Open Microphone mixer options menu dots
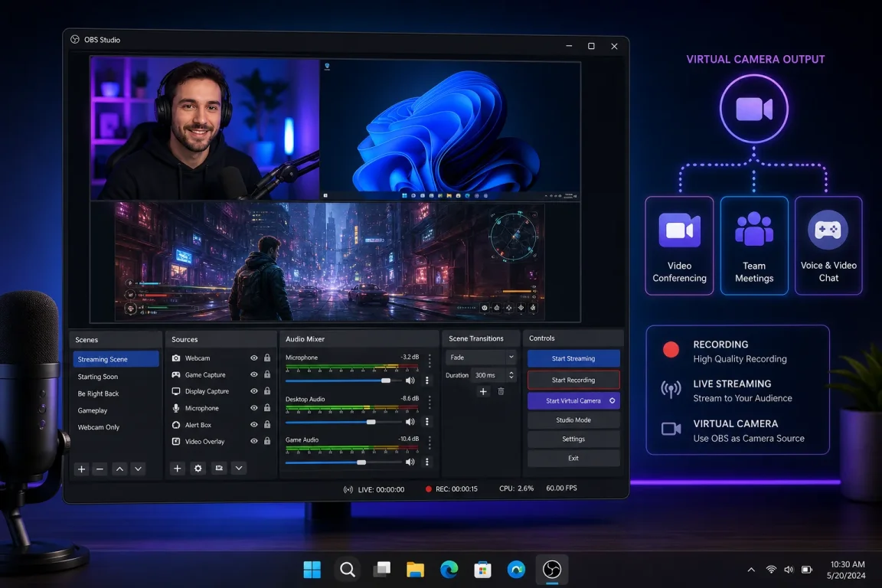 coord(427,381)
